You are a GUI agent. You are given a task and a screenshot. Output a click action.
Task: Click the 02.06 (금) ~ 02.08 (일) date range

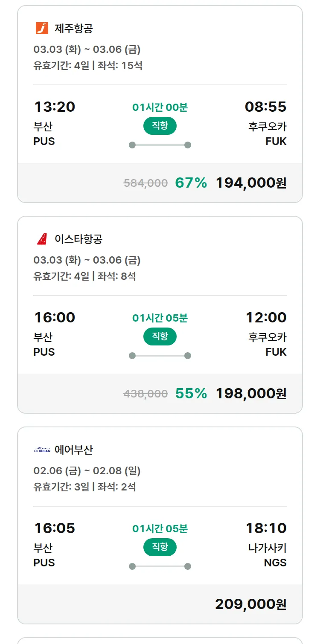point(87,471)
